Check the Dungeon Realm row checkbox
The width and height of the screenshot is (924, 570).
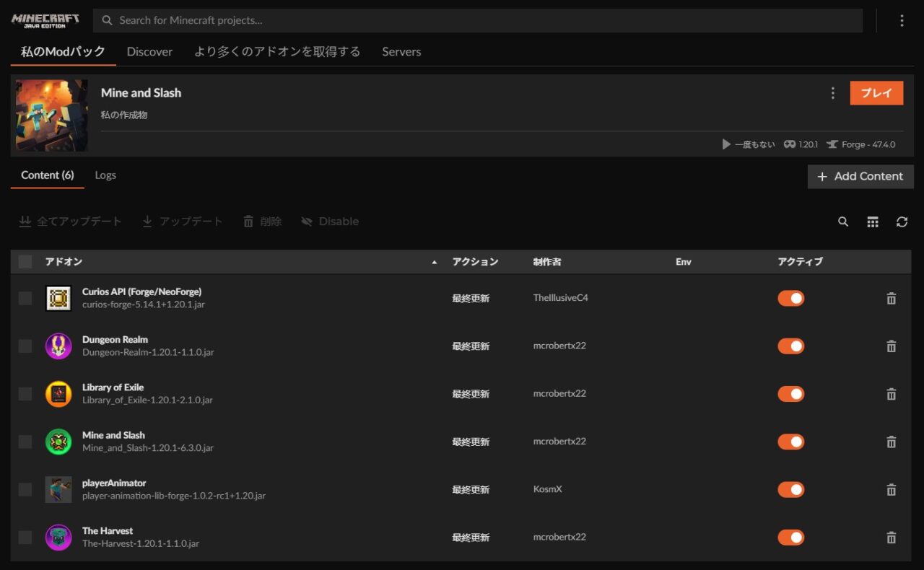pos(25,346)
